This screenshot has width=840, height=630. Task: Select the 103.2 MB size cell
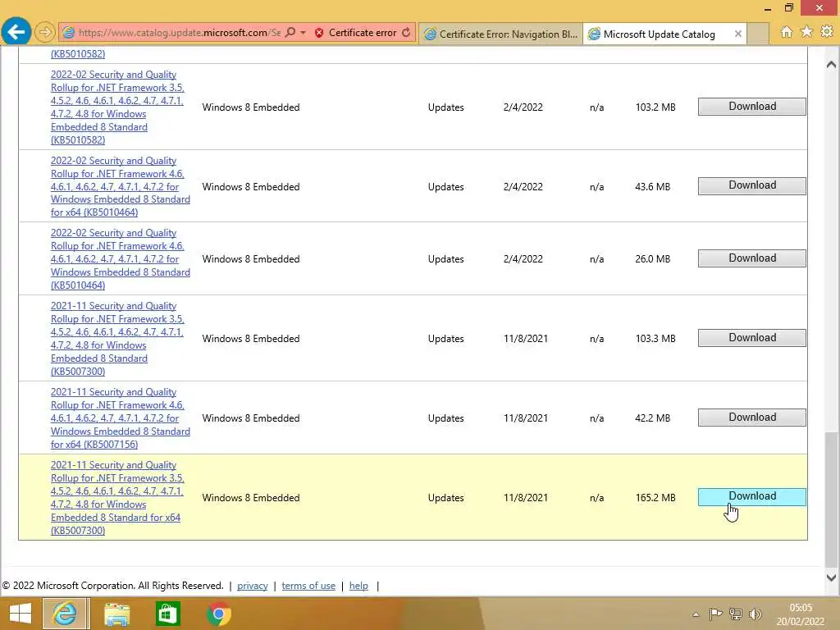click(655, 107)
